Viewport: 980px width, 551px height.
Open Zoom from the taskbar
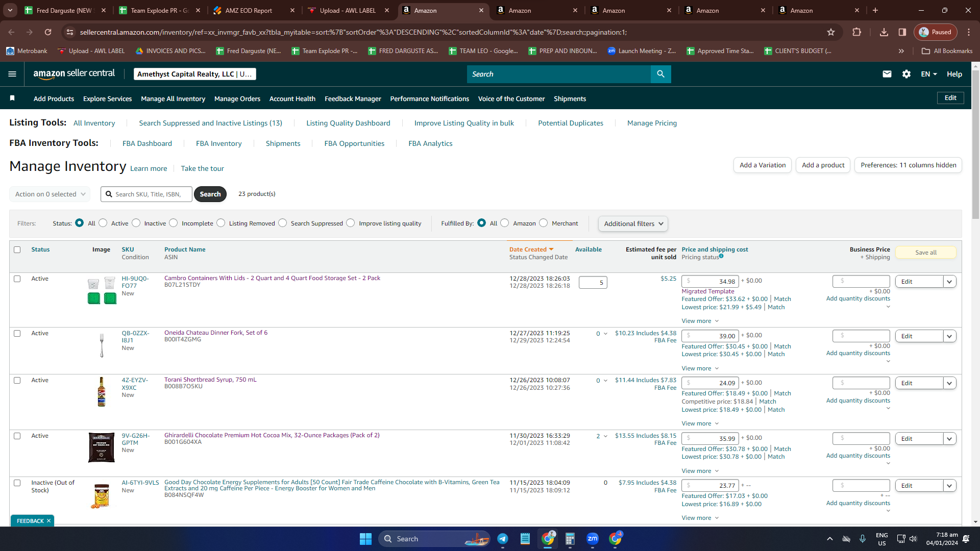tap(593, 539)
